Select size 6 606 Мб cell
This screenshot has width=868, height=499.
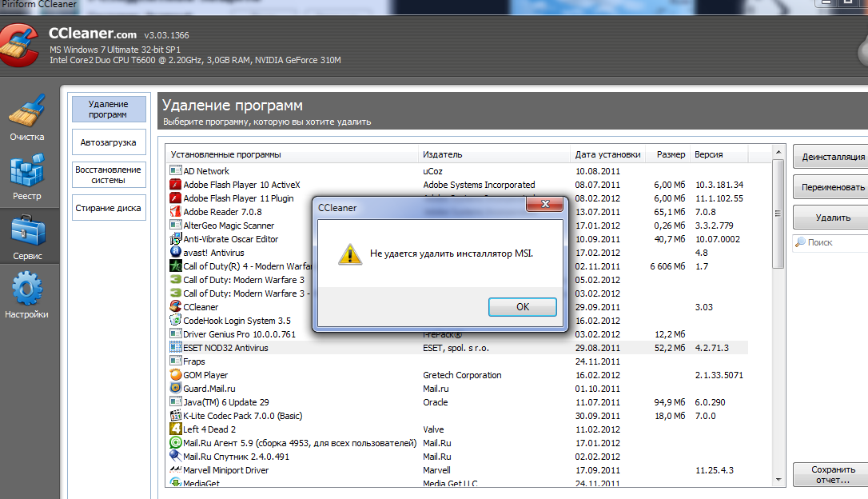[x=667, y=266]
